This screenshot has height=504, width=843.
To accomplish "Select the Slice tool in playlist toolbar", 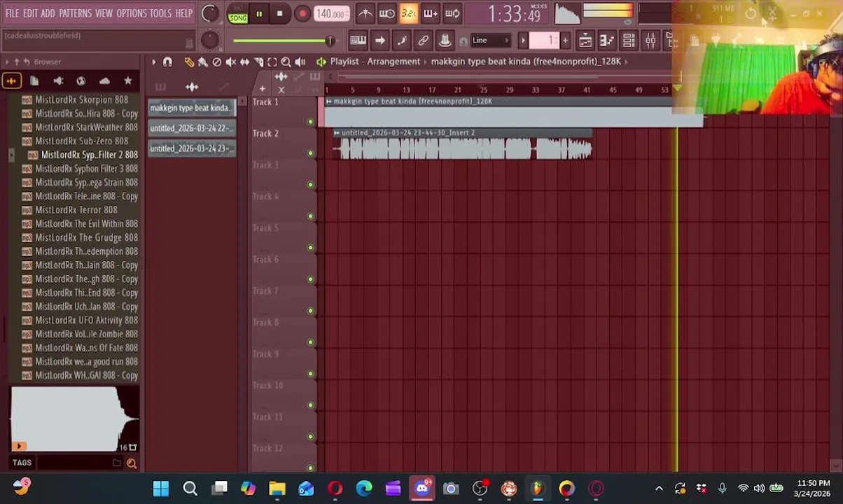I will pos(258,62).
